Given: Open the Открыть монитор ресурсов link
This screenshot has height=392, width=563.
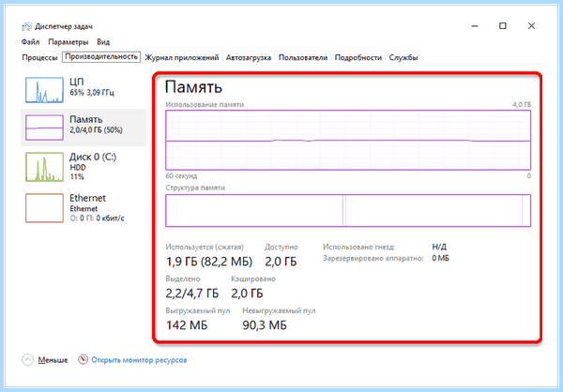Looking at the screenshot, I should pos(139,360).
